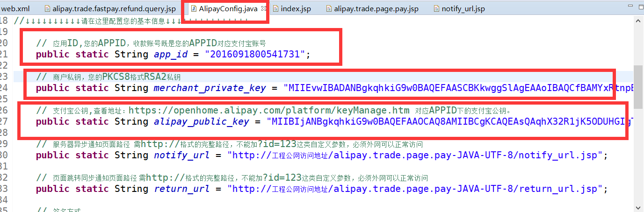Screen dimensions: 644x212
Task: Click the 应用ID APPID comment line
Action: 151,43
